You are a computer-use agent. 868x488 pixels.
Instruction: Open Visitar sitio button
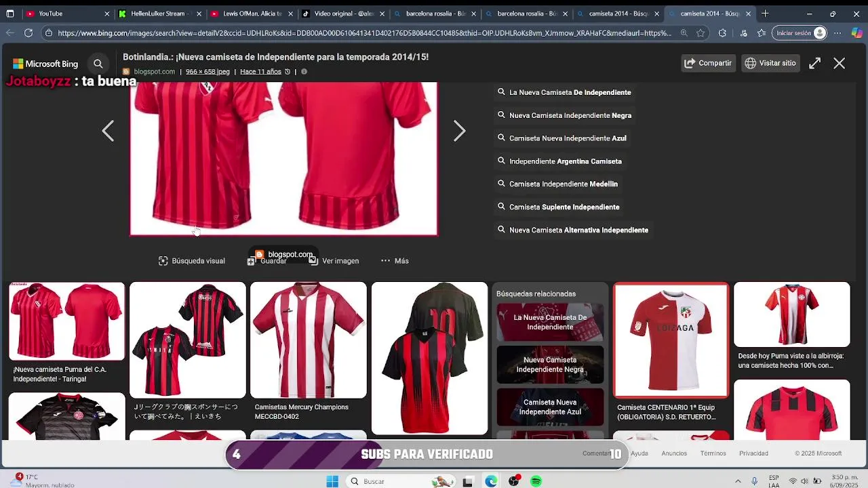(x=770, y=63)
